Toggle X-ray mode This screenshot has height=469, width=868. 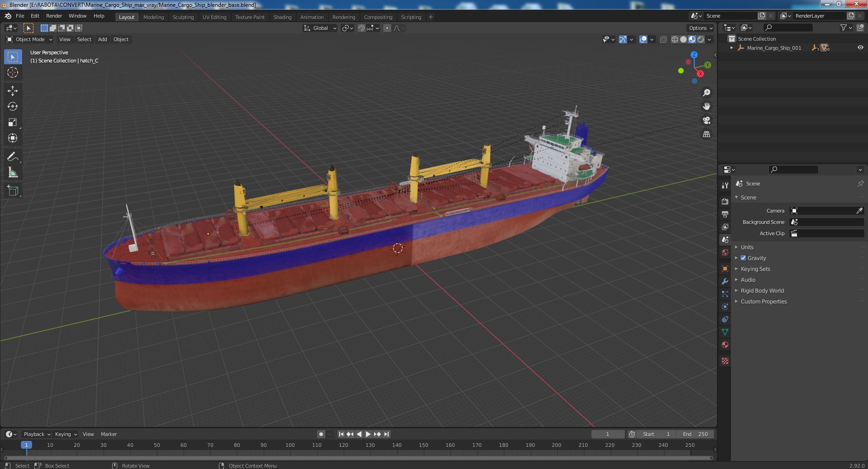(663, 39)
